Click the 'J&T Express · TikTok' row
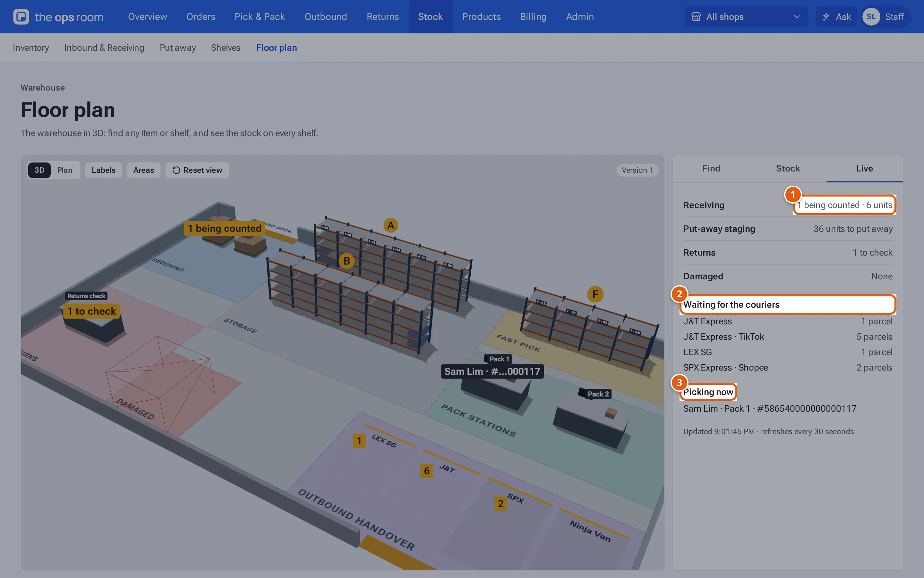Image resolution: width=924 pixels, height=578 pixels. (788, 337)
